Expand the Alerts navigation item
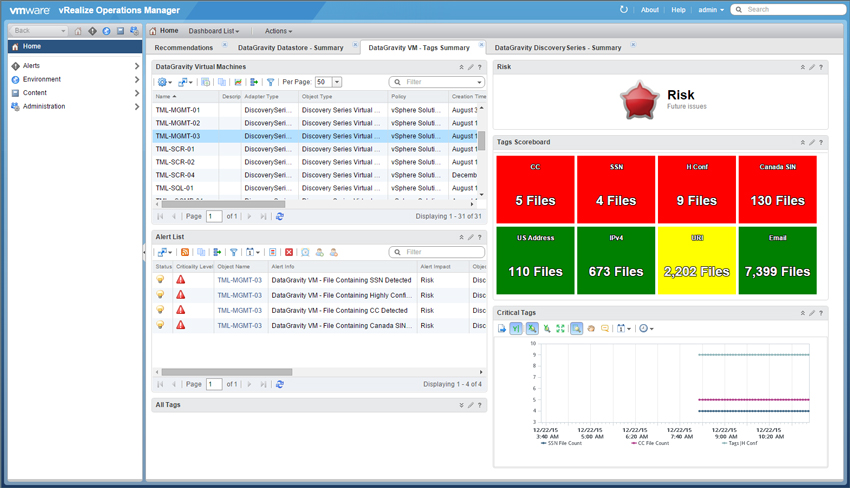Screen dimensions: 850x488 [137, 66]
